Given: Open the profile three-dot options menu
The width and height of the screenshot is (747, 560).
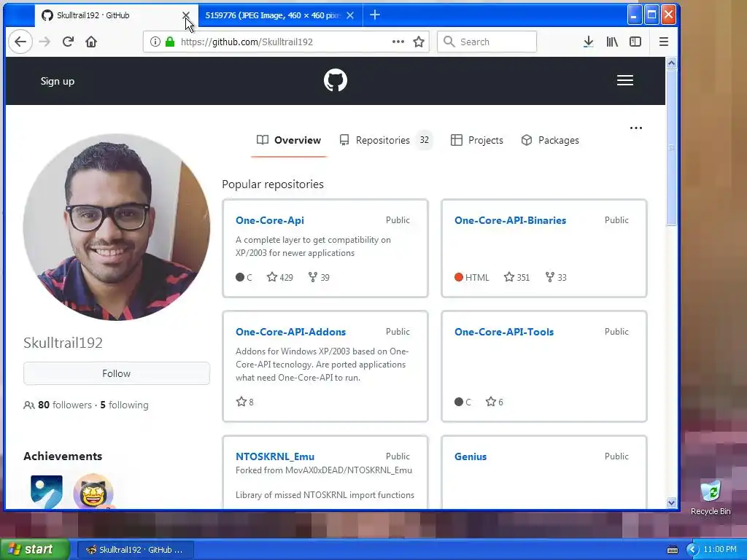Looking at the screenshot, I should pos(636,128).
